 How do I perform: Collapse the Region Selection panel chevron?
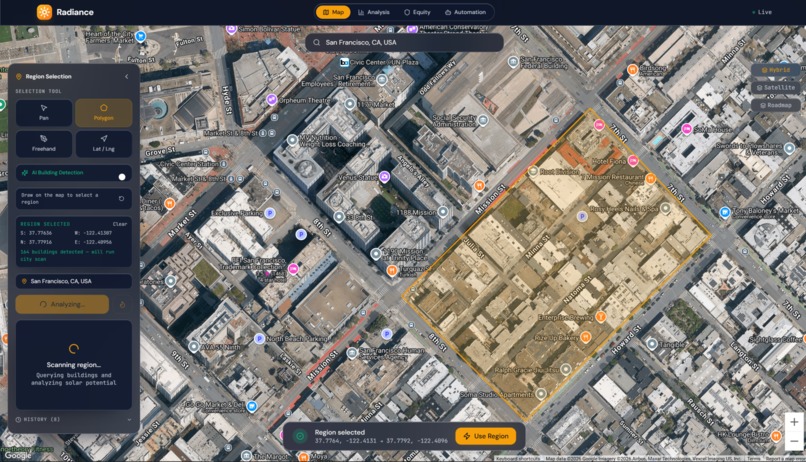coord(126,77)
